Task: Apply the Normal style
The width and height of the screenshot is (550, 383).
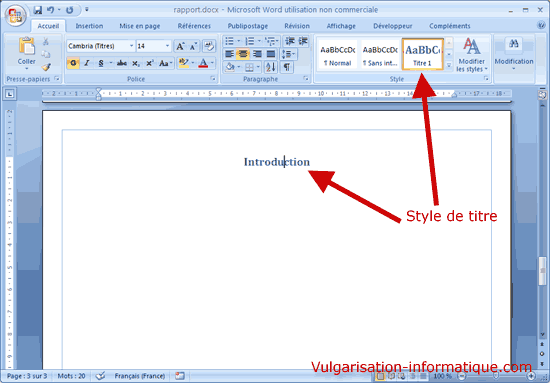Action: [x=337, y=54]
